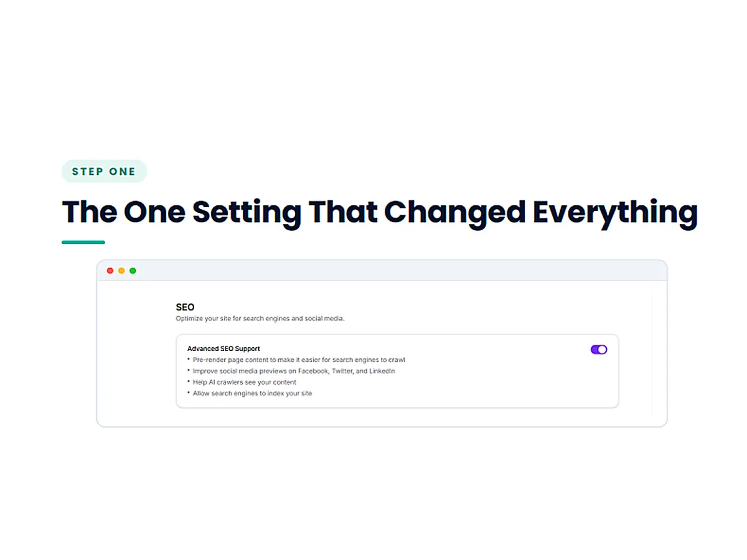Click the word 'Everything' in the main heading
747x560 pixels.
pos(615,212)
